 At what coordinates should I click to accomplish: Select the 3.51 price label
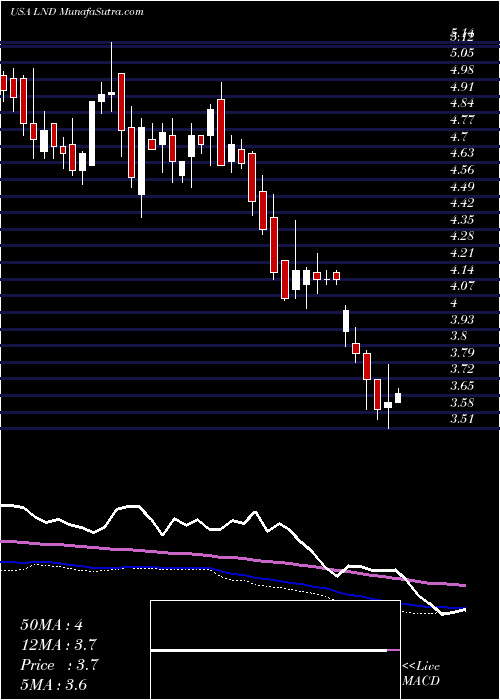point(462,419)
